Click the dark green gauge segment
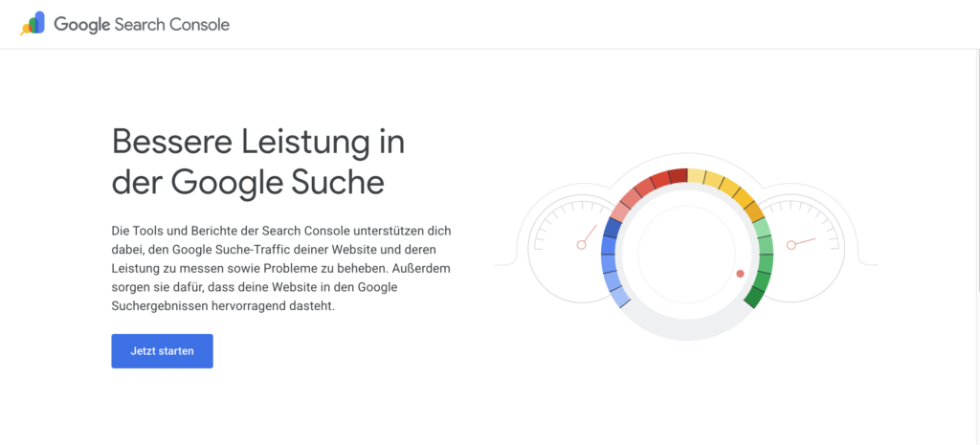Image resolution: width=980 pixels, height=445 pixels. click(754, 298)
